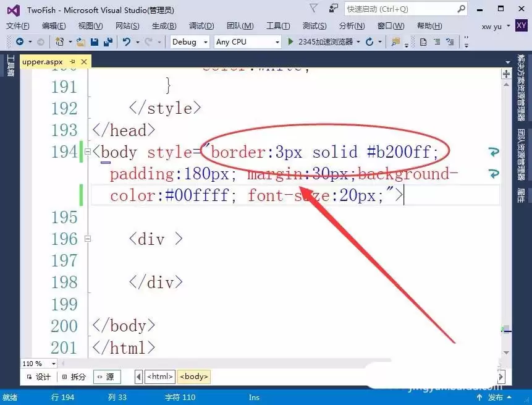Start debugging in 2345加速浏览器

(x=315, y=42)
